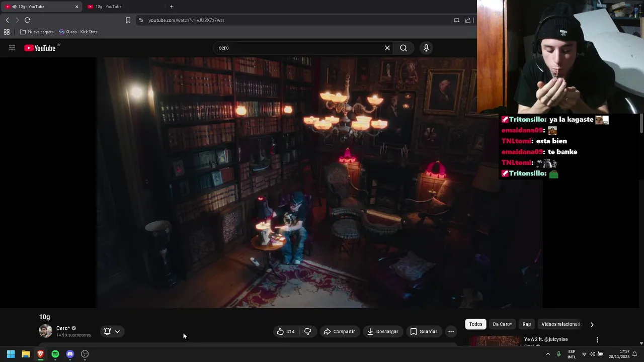This screenshot has width=644, height=362.
Task: Show hidden system tray icons chevron
Action: [548, 354]
